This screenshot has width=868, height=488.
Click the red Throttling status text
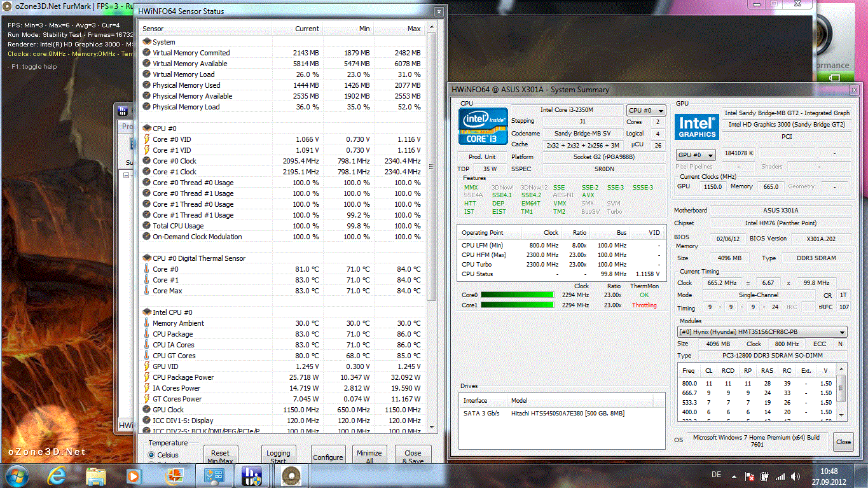point(644,305)
